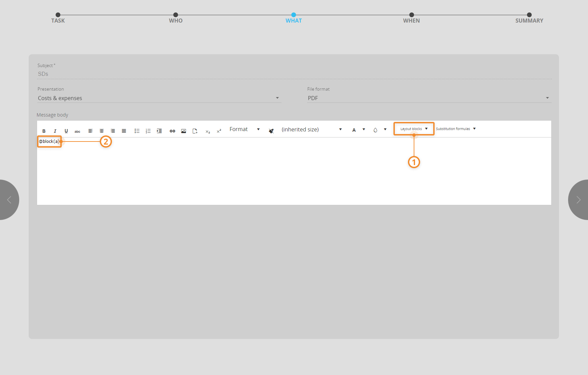The height and width of the screenshot is (375, 588).
Task: Go to next step arrow
Action: tap(578, 200)
